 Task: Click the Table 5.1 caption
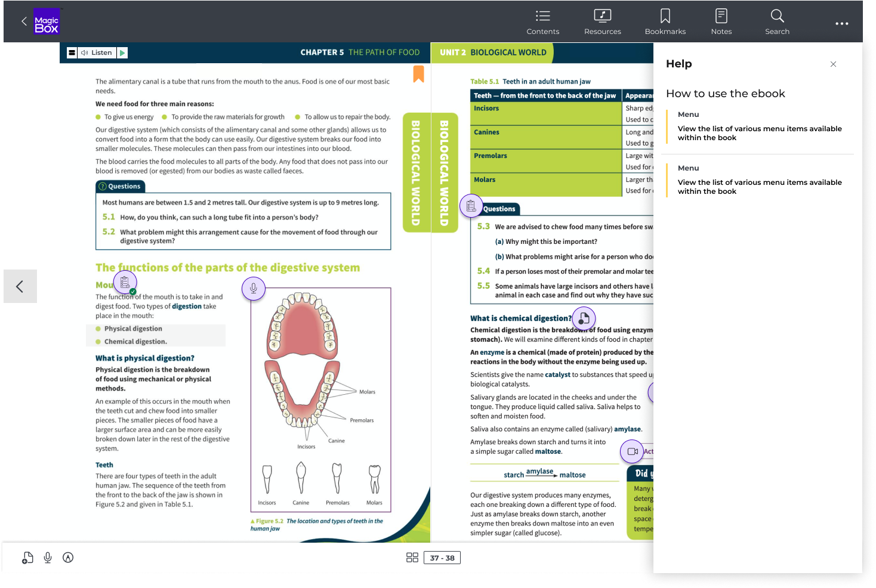coord(530,82)
